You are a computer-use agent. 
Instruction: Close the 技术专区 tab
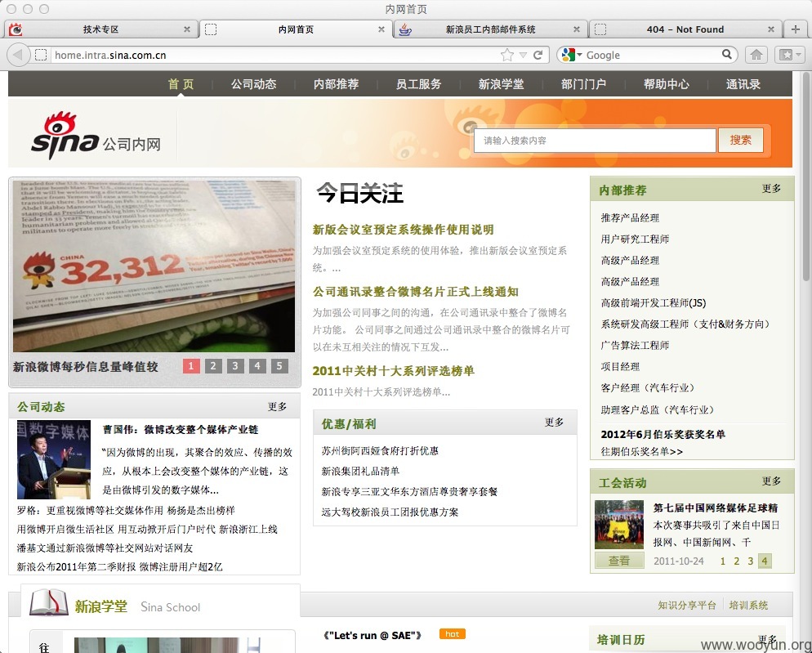tap(187, 29)
